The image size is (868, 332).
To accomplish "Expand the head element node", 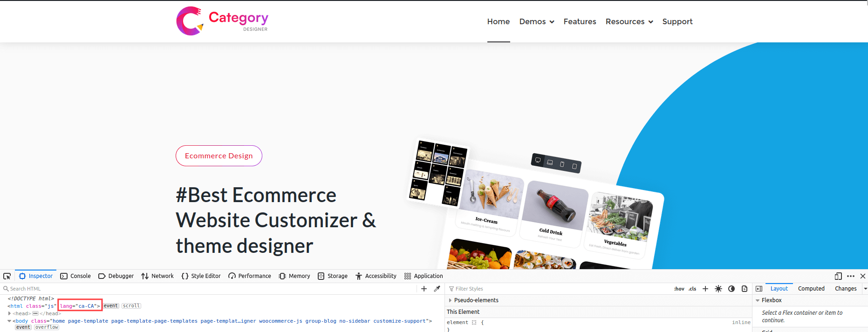I will [x=9, y=313].
